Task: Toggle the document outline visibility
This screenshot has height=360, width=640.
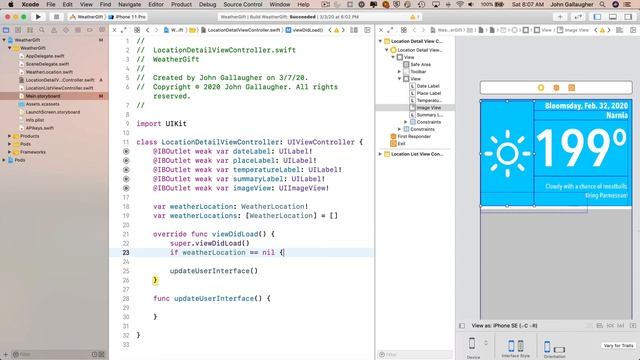Action: click(462, 326)
